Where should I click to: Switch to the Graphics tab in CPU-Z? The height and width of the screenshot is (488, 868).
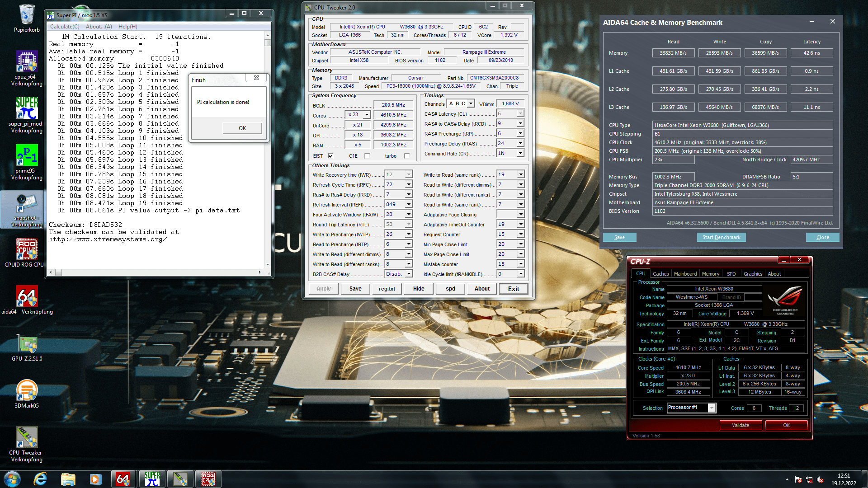[x=753, y=274]
